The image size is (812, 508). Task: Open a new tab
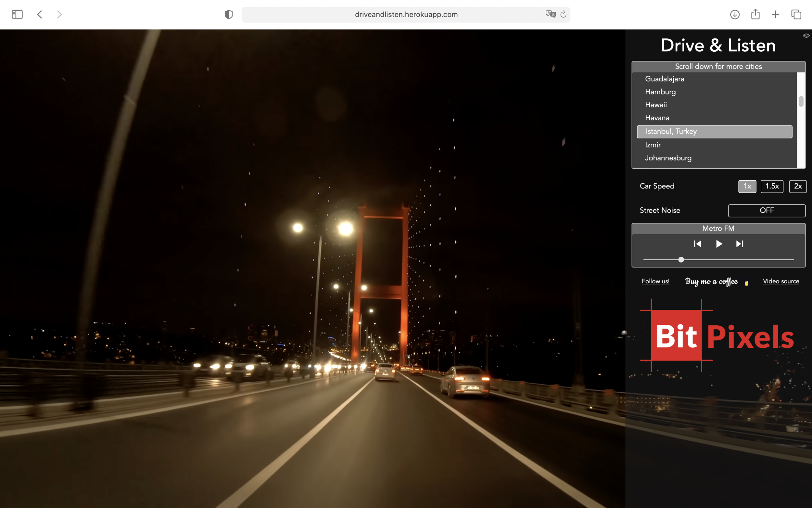775,14
